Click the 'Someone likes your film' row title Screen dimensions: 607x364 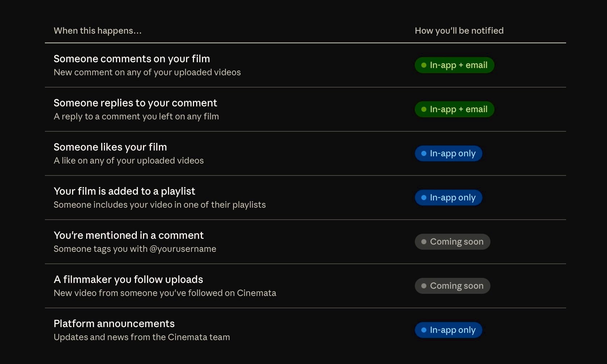pos(110,147)
